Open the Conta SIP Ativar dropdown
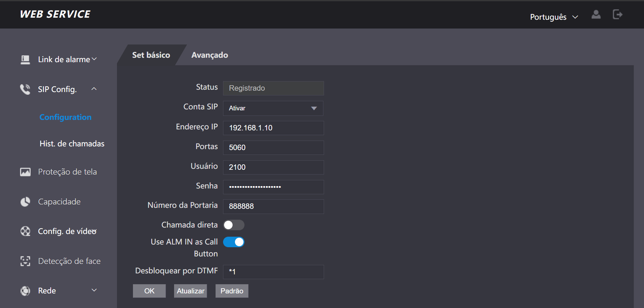Screen dimensions: 644x308 click(273, 108)
